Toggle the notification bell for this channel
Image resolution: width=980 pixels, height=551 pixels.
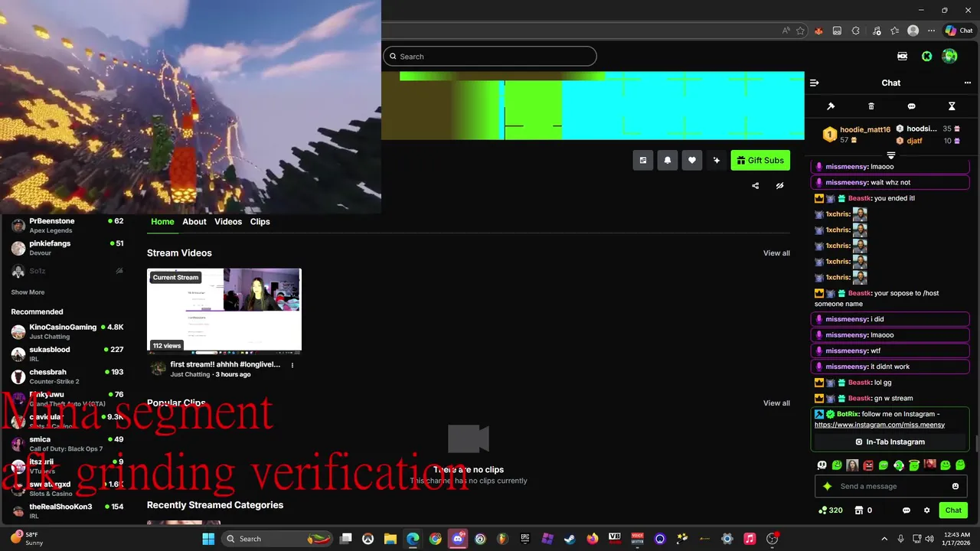click(668, 160)
